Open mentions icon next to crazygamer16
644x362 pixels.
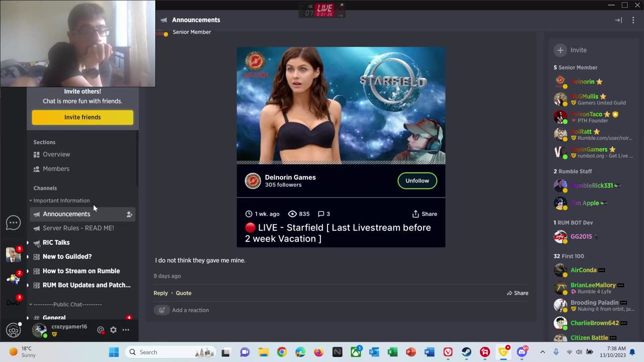(101, 330)
